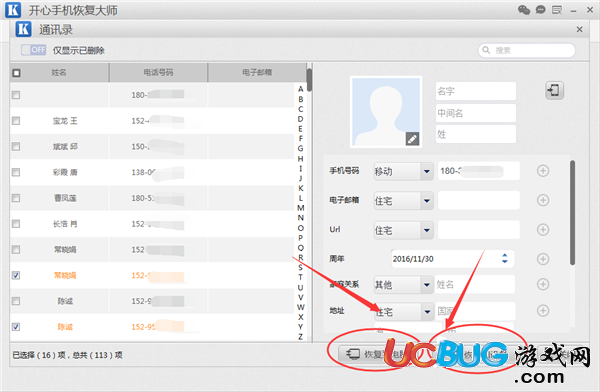This screenshot has width=600, height=392.
Task: Sort by the 电子邮箱 column header
Action: click(257, 72)
